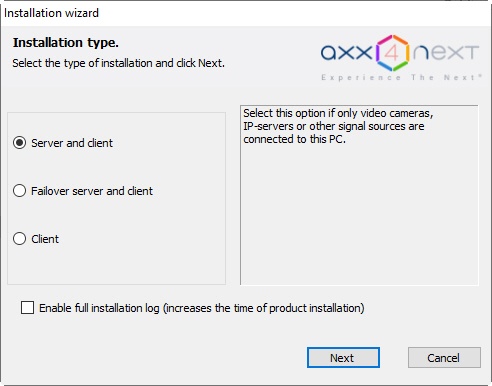Click the gray 'next' logo wordmark
This screenshot has height=386, width=492.
click(446, 53)
